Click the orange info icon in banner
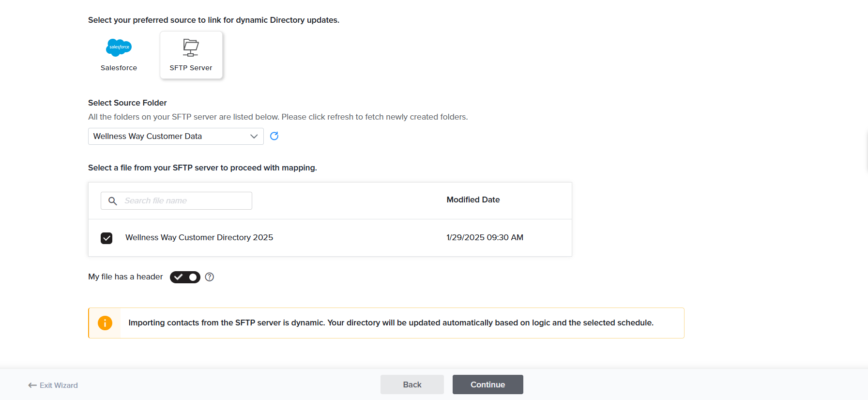 pos(105,323)
